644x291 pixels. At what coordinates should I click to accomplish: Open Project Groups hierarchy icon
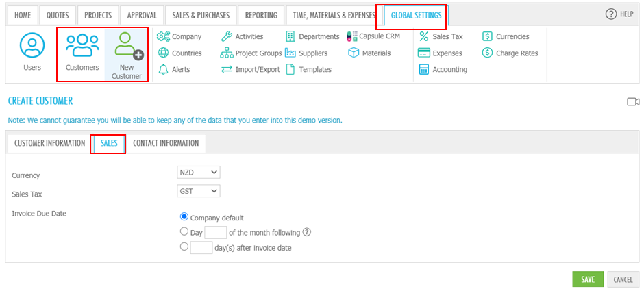click(227, 53)
